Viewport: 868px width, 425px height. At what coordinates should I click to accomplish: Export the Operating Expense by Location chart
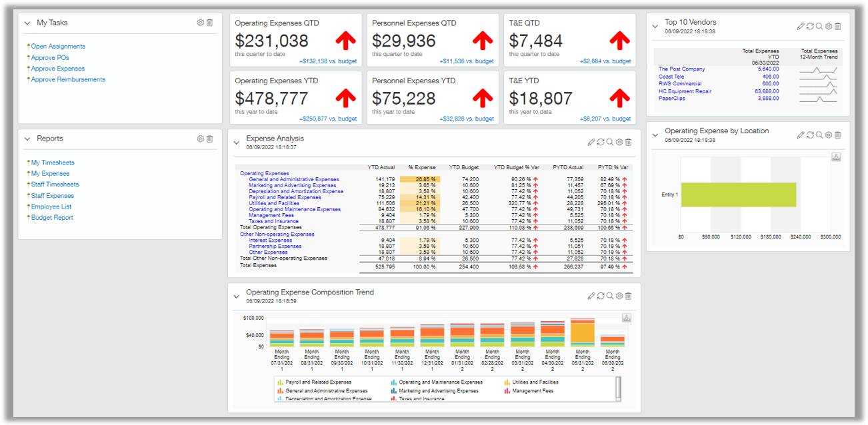point(837,157)
